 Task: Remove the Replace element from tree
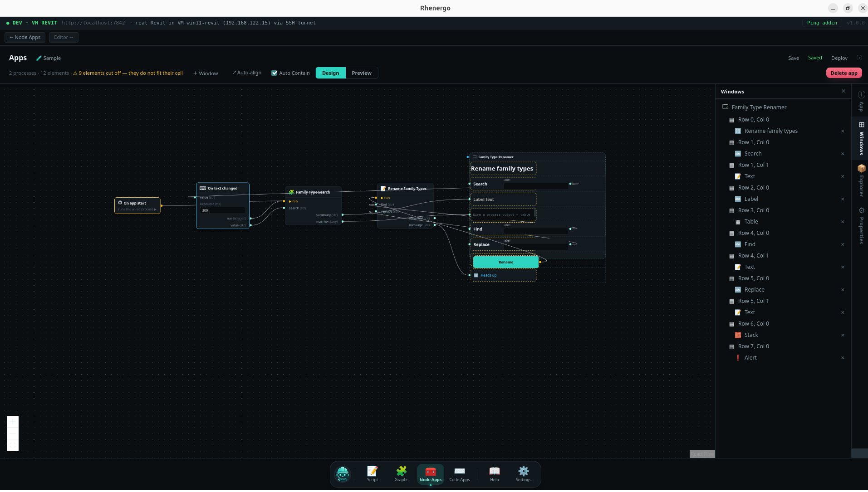[x=843, y=290]
